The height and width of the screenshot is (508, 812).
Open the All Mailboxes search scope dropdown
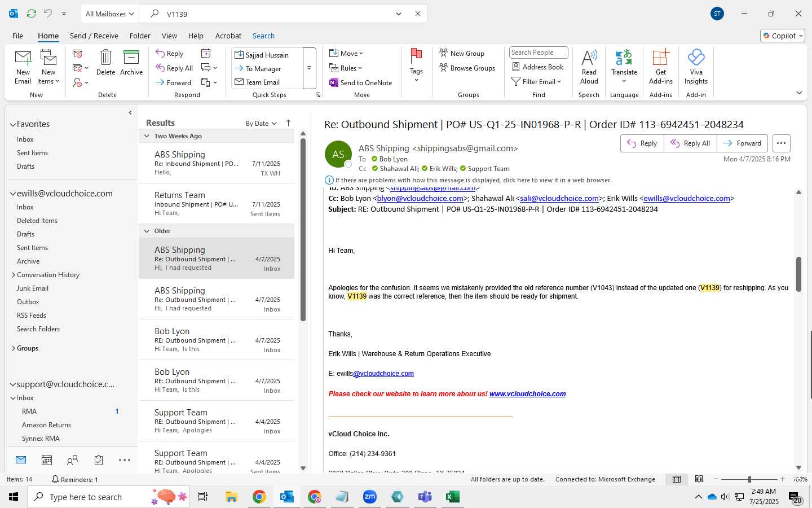(109, 14)
